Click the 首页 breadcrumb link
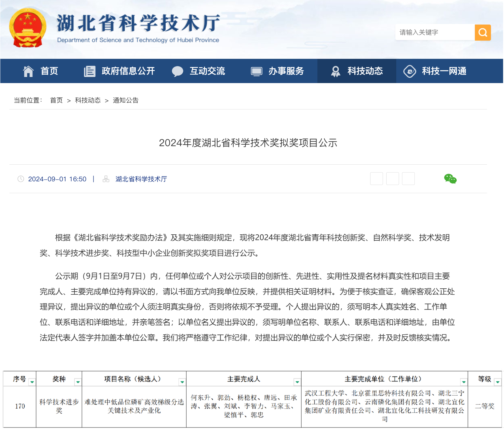 (x=56, y=100)
